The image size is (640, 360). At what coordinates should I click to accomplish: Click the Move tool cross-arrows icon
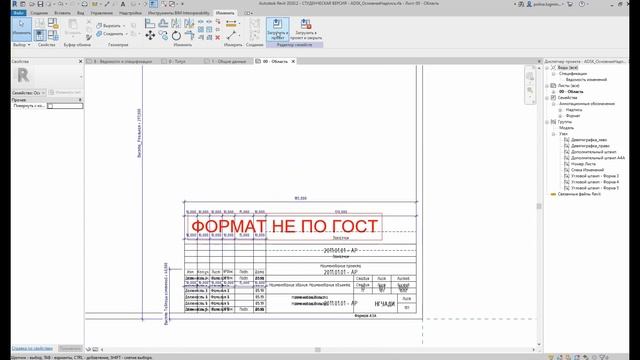(x=150, y=36)
